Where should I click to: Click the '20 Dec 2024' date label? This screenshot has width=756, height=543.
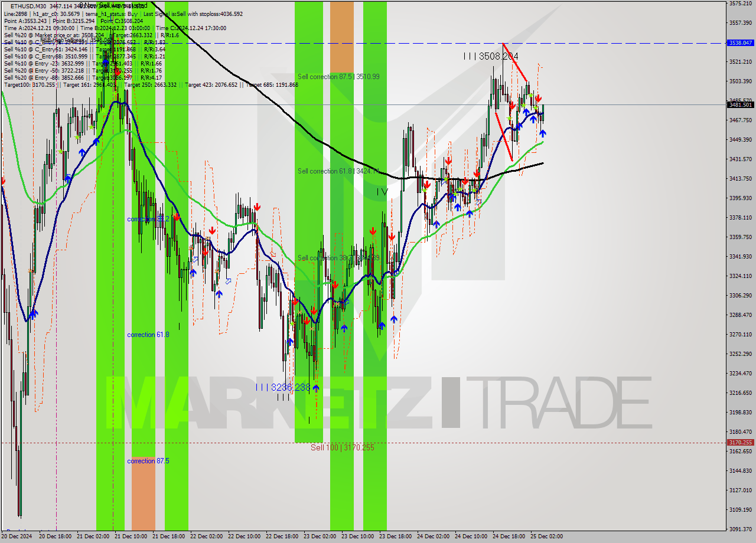18,537
